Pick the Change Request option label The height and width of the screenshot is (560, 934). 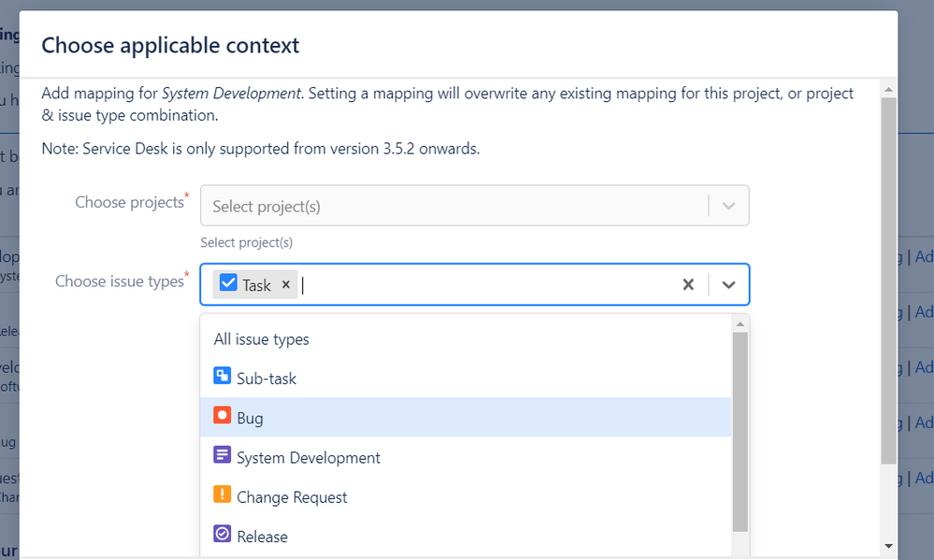[x=292, y=497]
